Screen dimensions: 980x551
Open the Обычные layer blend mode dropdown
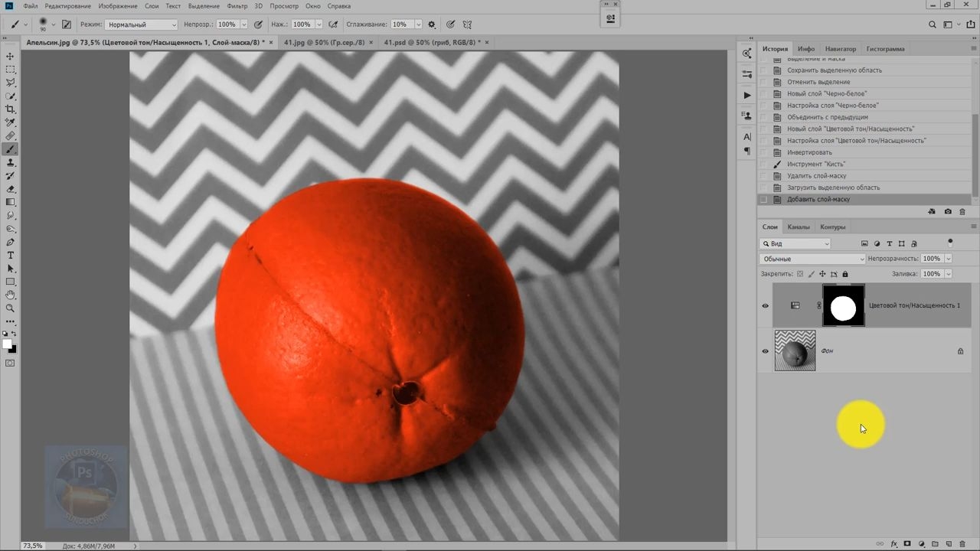(x=812, y=259)
